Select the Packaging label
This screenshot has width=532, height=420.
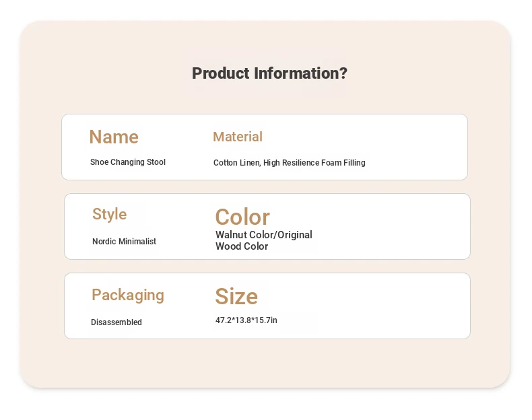127,295
